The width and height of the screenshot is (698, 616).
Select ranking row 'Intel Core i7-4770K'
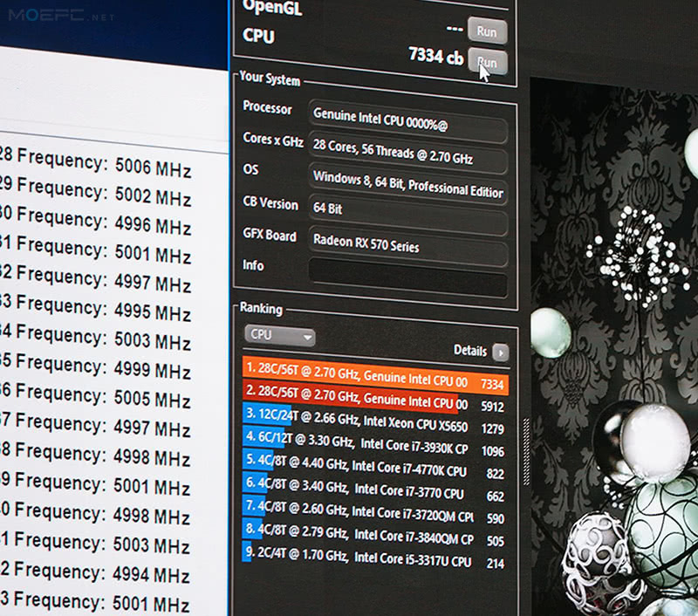(375, 466)
